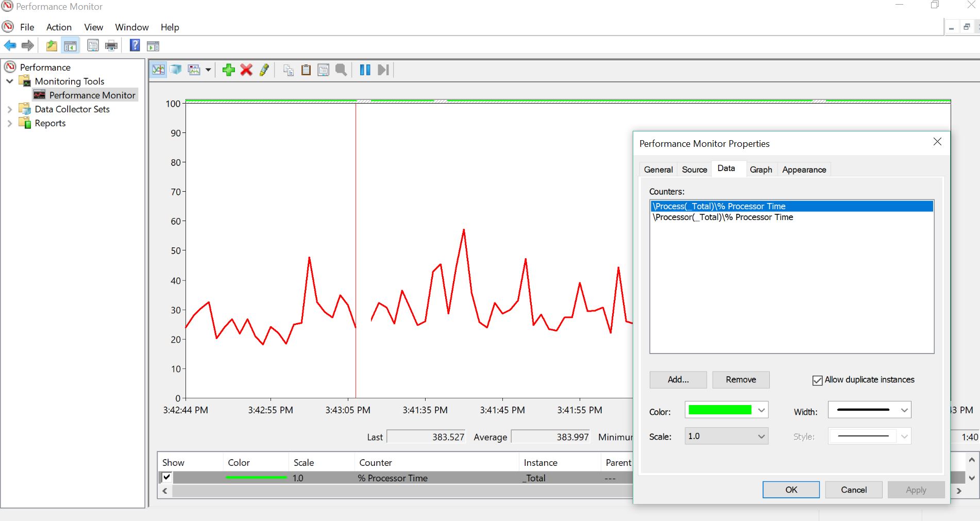Screen dimensions: 980x521
Task: Toggle Allow duplicate instances checkbox
Action: (817, 380)
